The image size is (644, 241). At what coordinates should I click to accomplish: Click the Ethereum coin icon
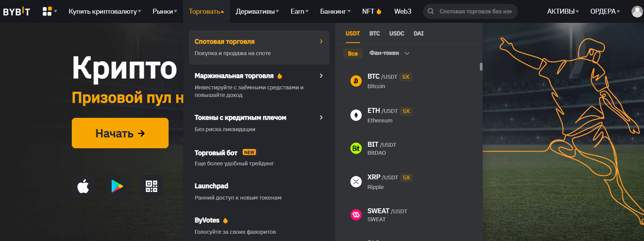356,115
